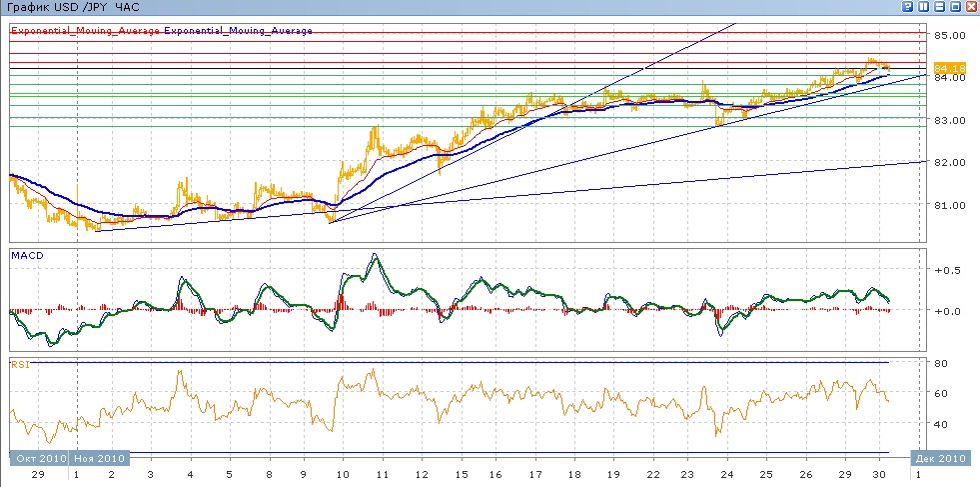The height and width of the screenshot is (487, 980).
Task: Click date 8 on the time axis
Action: (x=270, y=475)
